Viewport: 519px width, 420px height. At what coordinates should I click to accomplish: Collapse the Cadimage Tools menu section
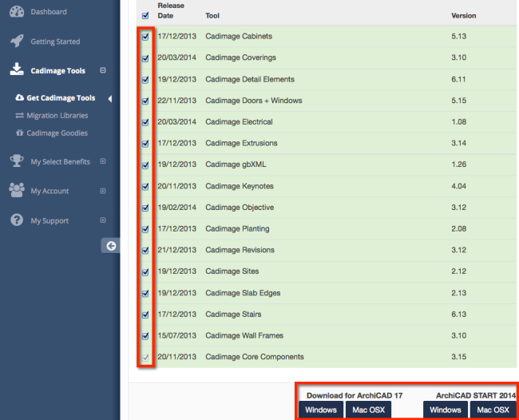click(x=103, y=70)
